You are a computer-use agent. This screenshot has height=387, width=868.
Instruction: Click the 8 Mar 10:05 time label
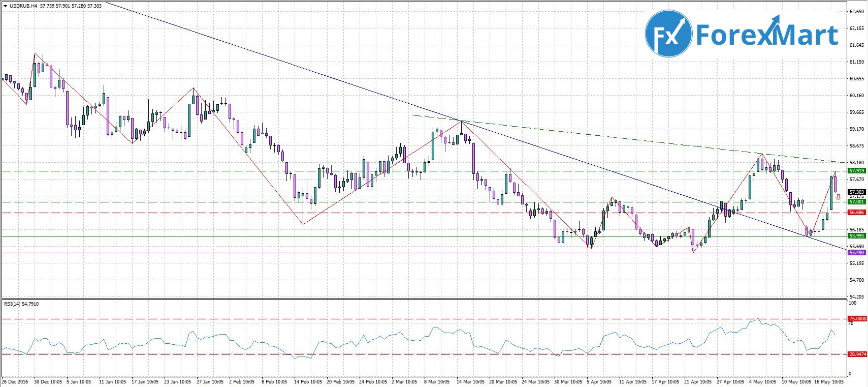[437, 382]
